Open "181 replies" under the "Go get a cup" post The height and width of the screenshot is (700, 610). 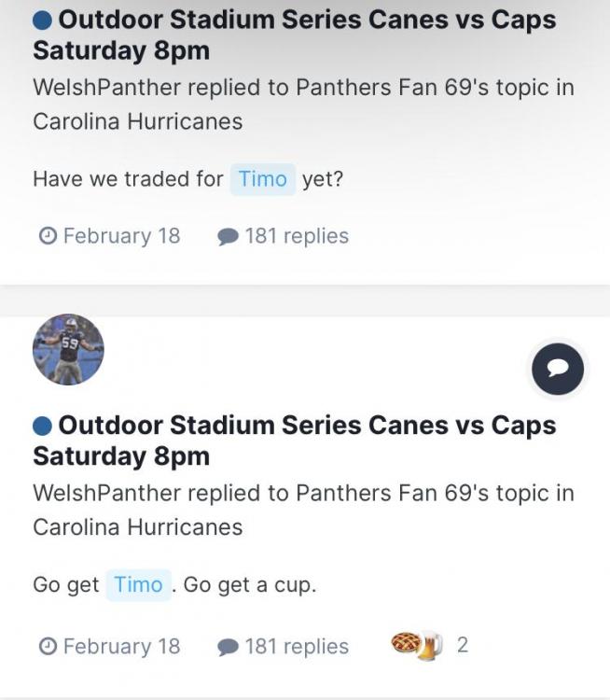tap(297, 647)
